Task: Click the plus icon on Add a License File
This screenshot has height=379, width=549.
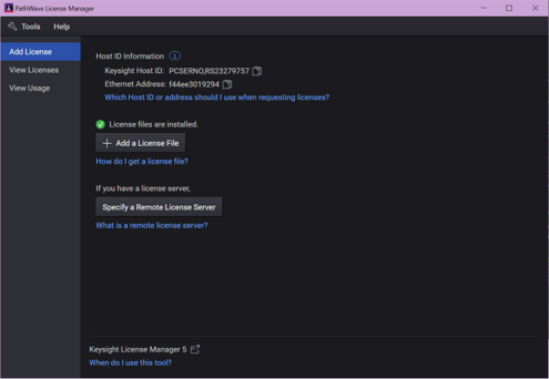Action: 107,143
